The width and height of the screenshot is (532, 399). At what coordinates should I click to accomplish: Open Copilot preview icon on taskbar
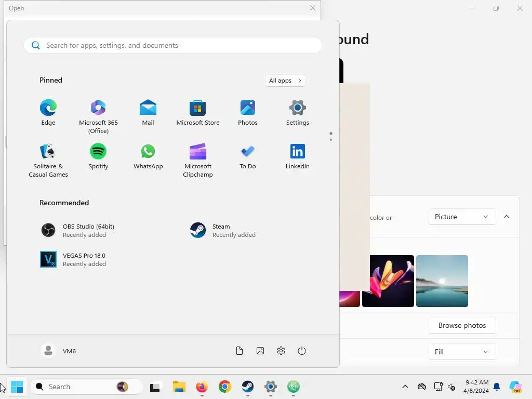[515, 387]
